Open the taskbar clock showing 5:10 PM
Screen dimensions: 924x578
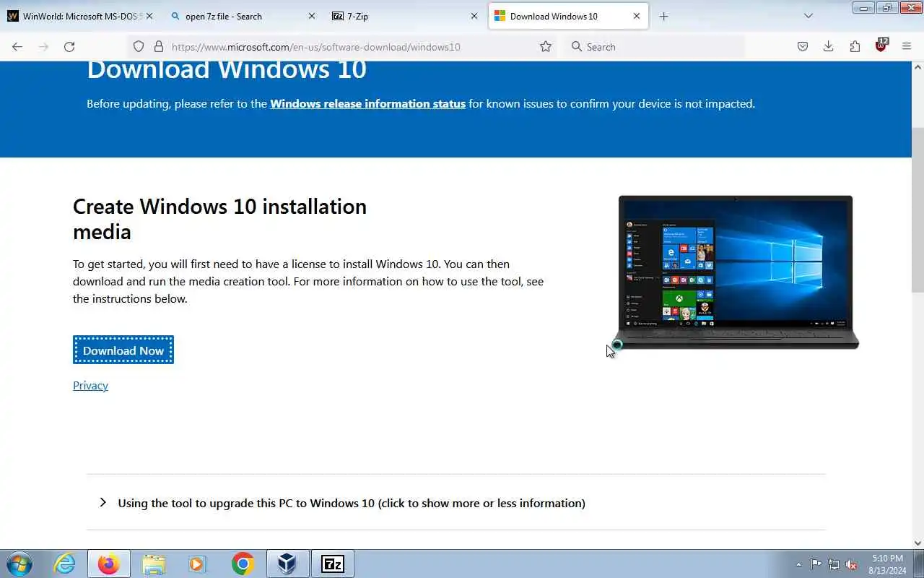(887, 564)
